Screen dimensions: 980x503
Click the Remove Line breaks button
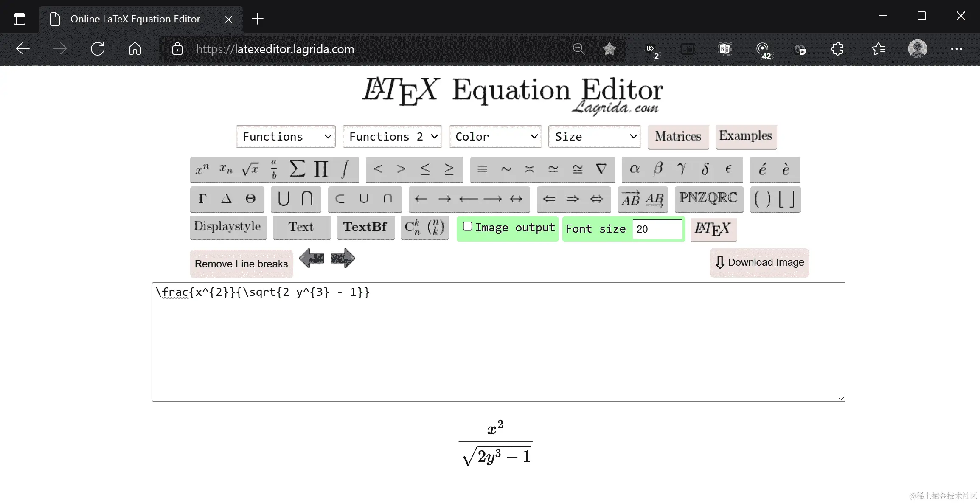[241, 264]
